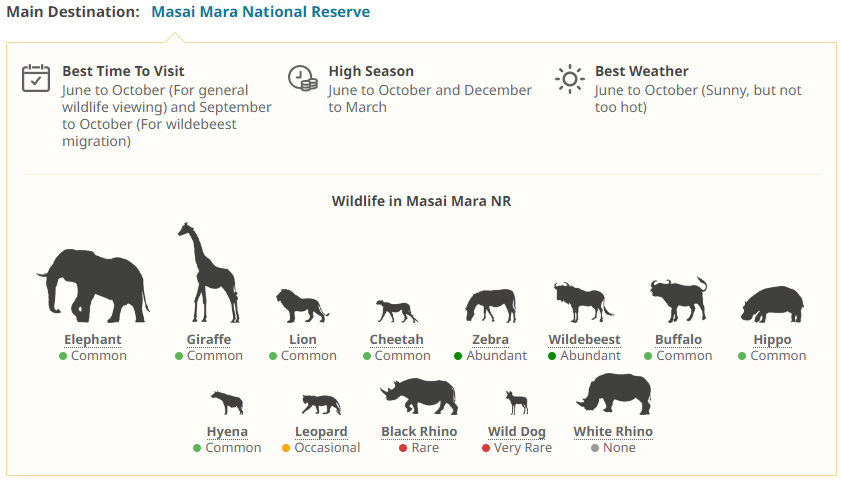The height and width of the screenshot is (483, 841).
Task: Click the sun Best Weather icon
Action: click(570, 79)
